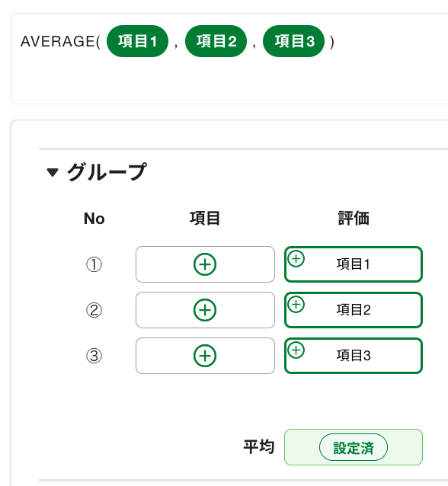Click small plus icon in 項目2 evaluation cell

pos(296,305)
